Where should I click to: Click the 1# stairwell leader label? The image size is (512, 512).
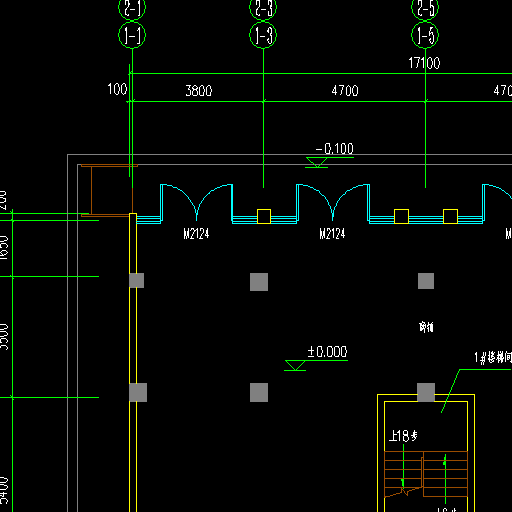coord(493,357)
